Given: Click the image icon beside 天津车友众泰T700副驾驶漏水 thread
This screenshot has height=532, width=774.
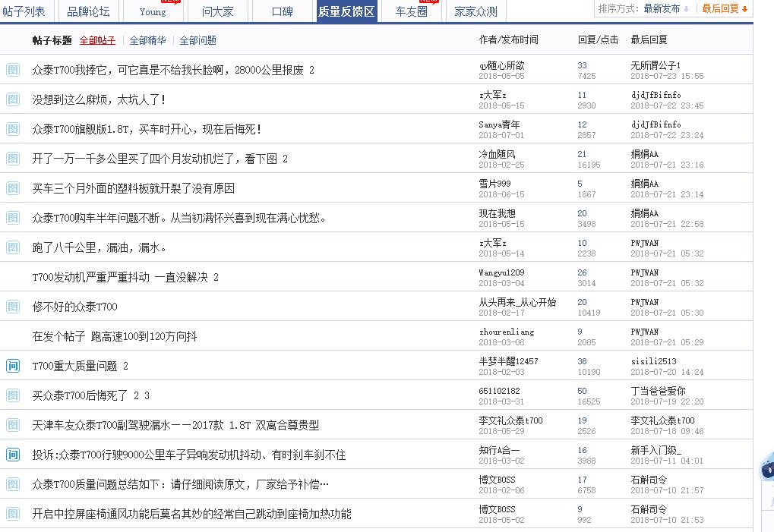Looking at the screenshot, I should tap(12, 426).
